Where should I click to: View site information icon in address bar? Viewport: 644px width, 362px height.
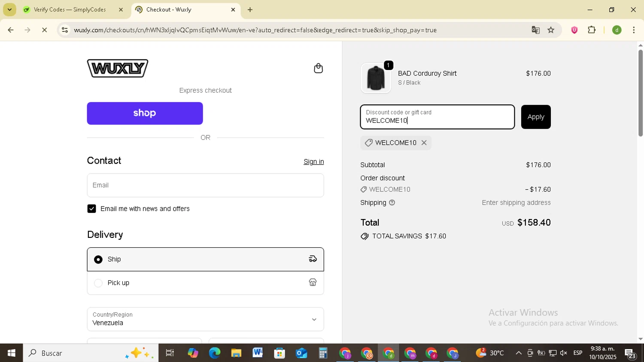click(64, 30)
